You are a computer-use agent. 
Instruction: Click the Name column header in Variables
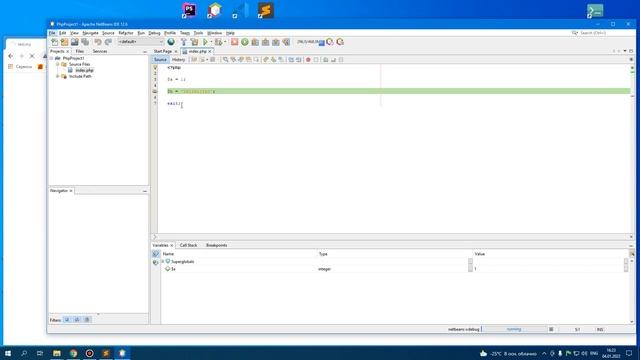[x=239, y=254]
